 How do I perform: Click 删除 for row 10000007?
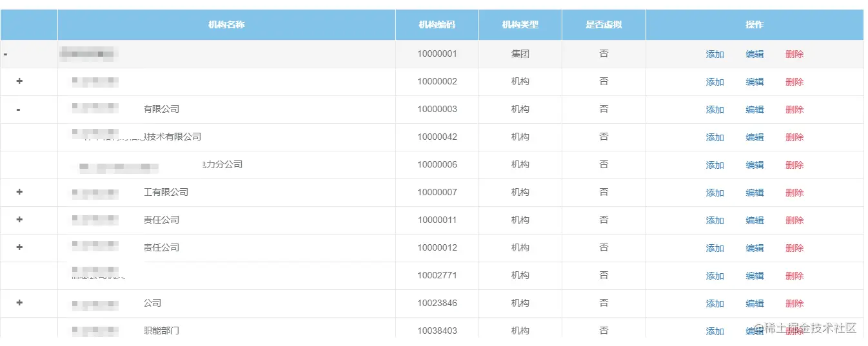(794, 193)
